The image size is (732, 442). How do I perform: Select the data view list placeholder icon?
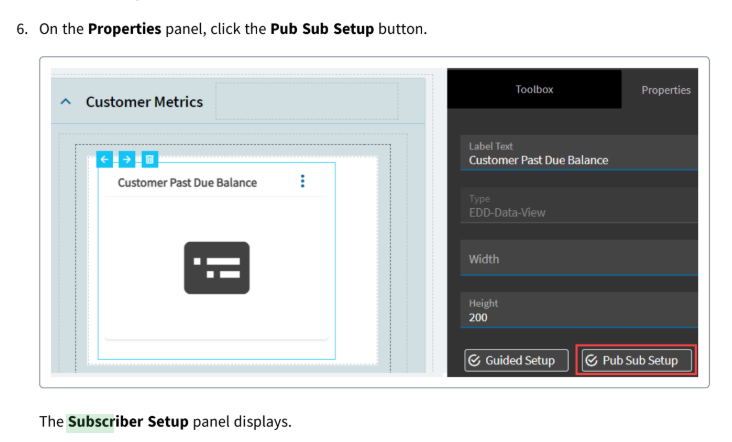pos(217,268)
